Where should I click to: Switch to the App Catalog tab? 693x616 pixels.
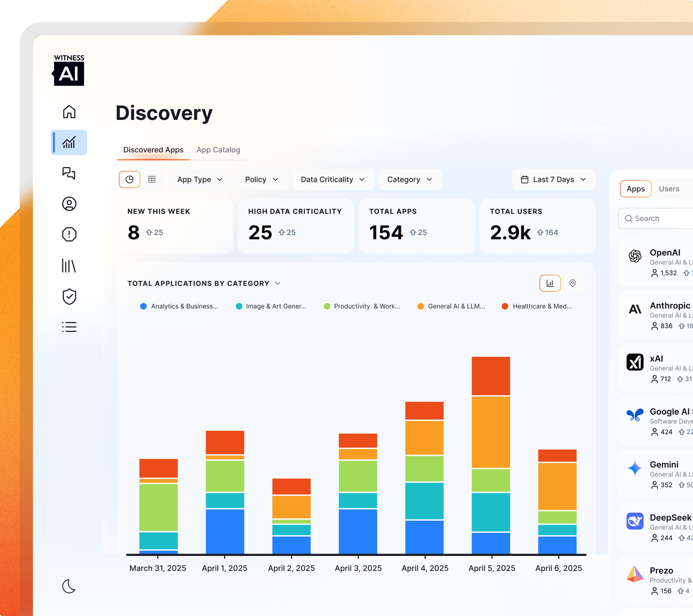pos(218,150)
